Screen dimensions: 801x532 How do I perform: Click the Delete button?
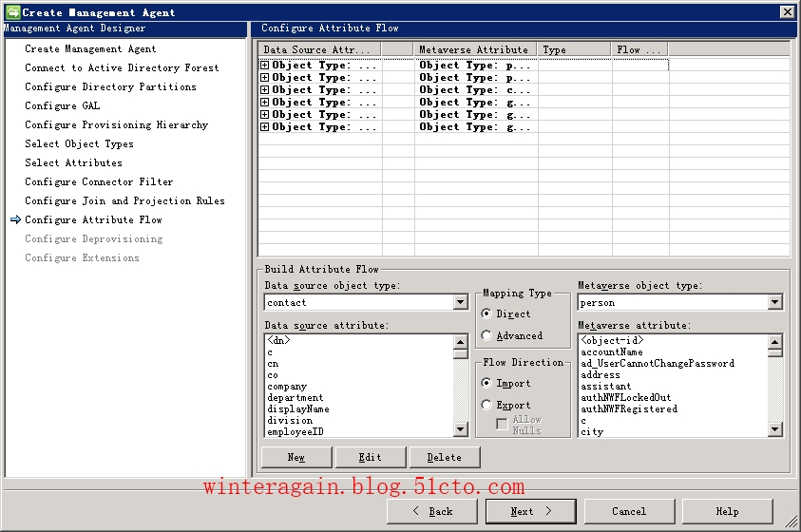445,457
